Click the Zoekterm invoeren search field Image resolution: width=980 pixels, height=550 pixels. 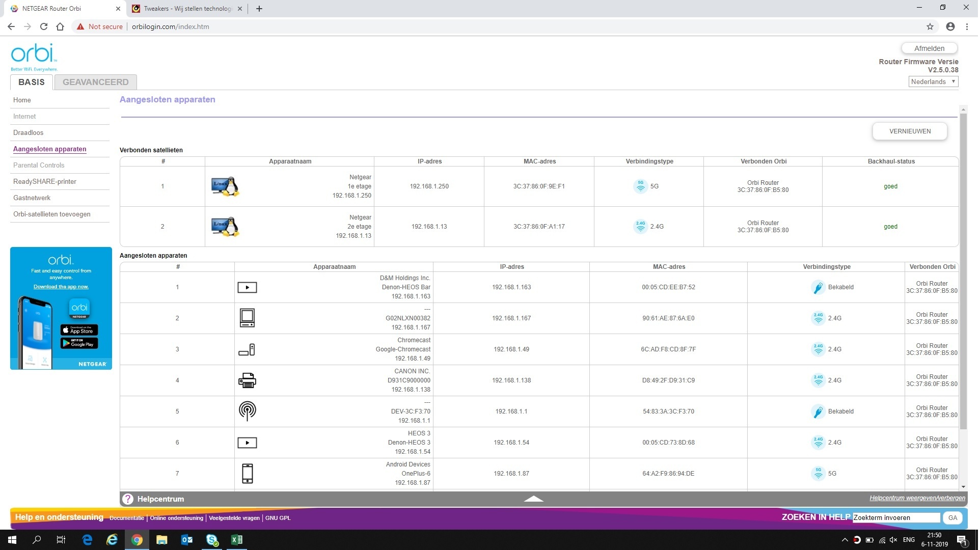click(x=896, y=518)
